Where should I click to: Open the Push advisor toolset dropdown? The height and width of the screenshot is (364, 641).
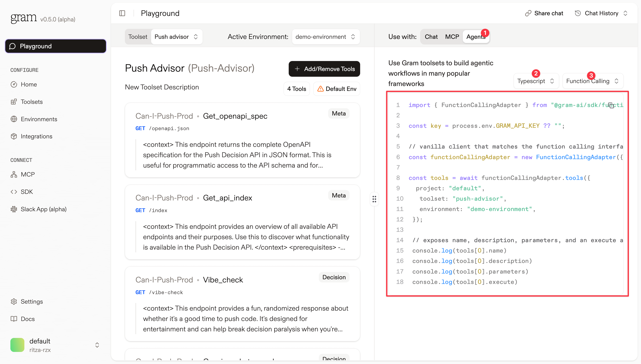click(177, 37)
